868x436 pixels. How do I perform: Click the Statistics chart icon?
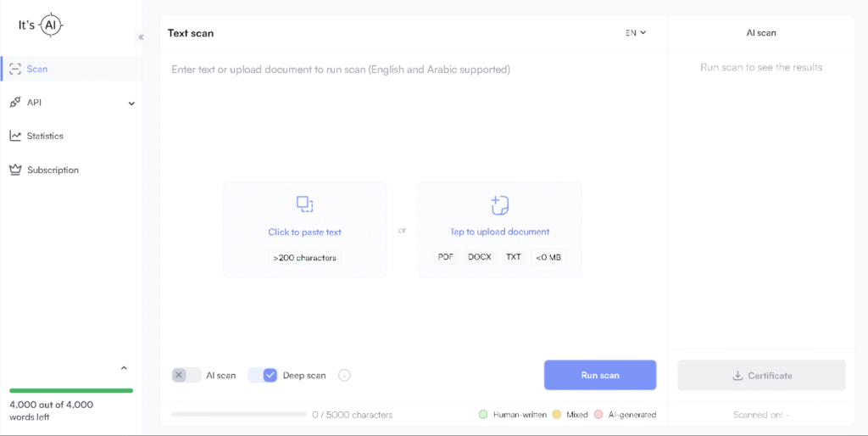point(15,136)
